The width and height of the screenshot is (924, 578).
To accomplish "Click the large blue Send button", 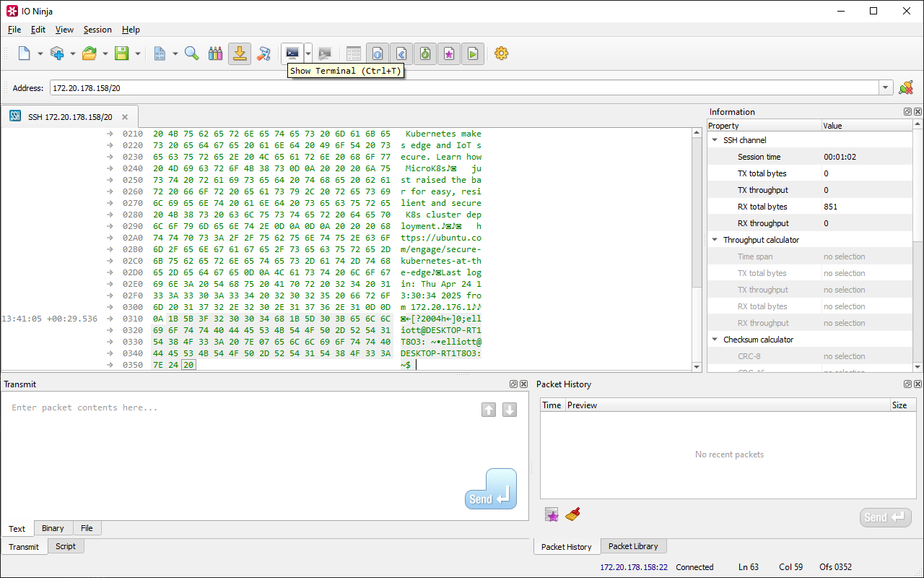I will pos(491,489).
